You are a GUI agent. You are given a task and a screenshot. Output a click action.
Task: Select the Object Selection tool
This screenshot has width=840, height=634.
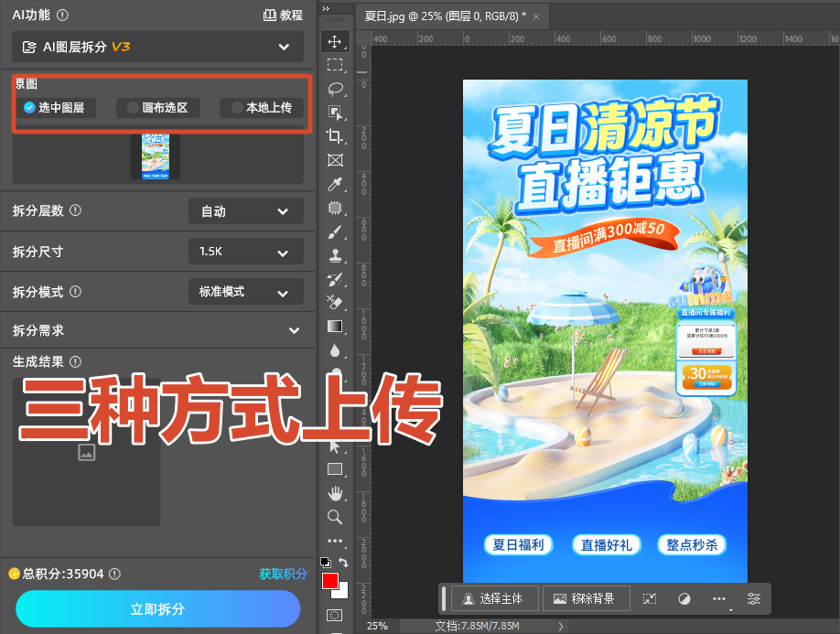335,112
